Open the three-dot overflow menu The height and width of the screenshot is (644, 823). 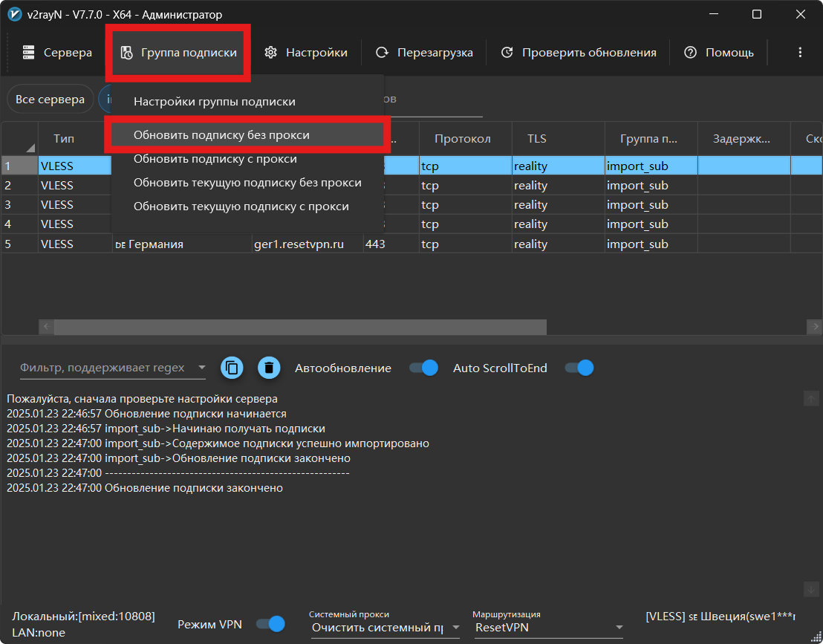[x=800, y=53]
